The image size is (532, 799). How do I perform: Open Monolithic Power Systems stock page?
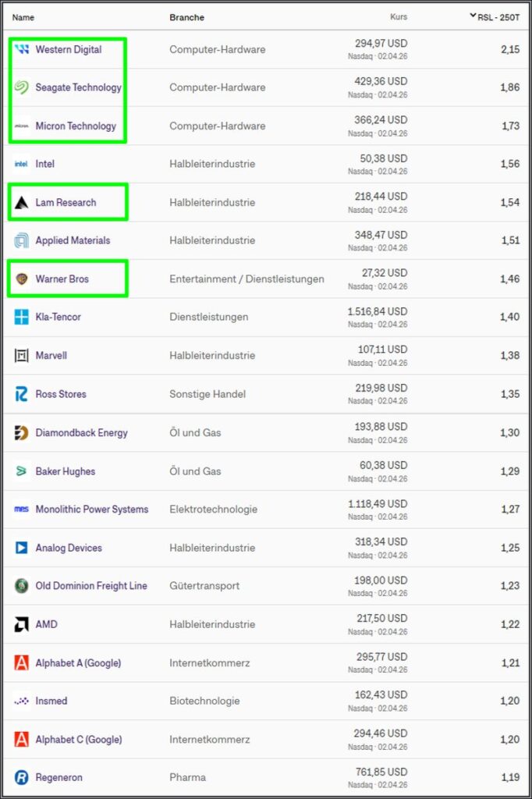[91, 509]
